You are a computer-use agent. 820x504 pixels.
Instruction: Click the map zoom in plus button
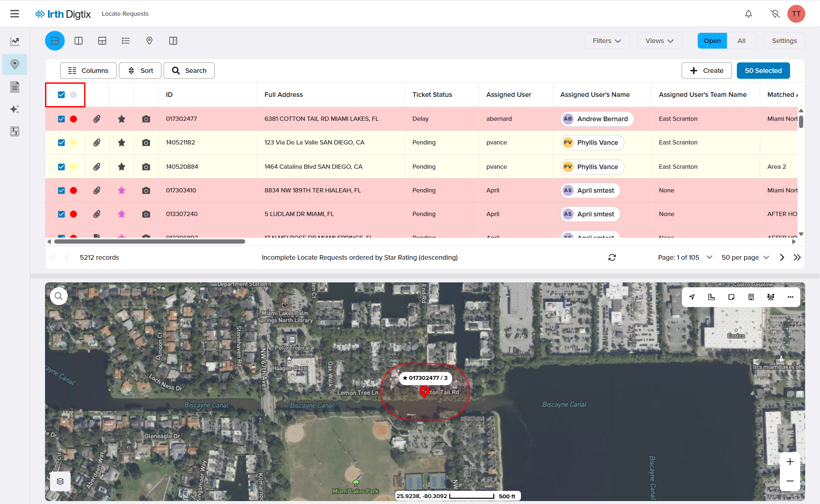coord(790,462)
